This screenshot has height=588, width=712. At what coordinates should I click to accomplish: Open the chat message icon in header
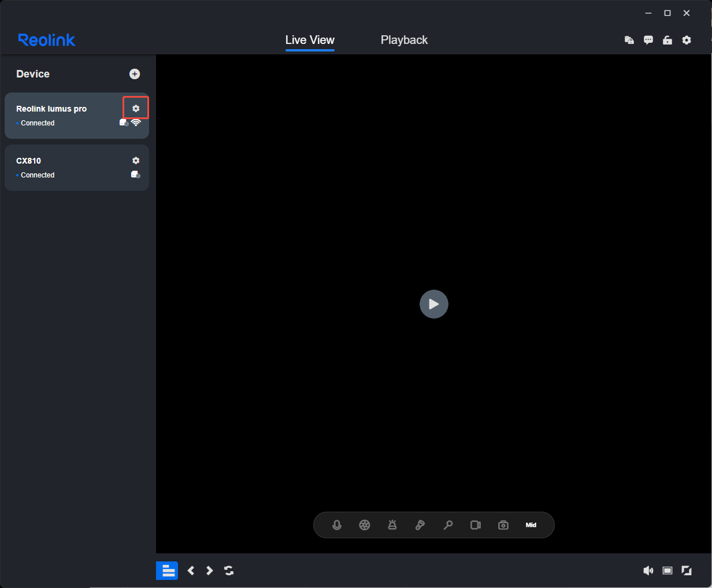click(x=648, y=40)
